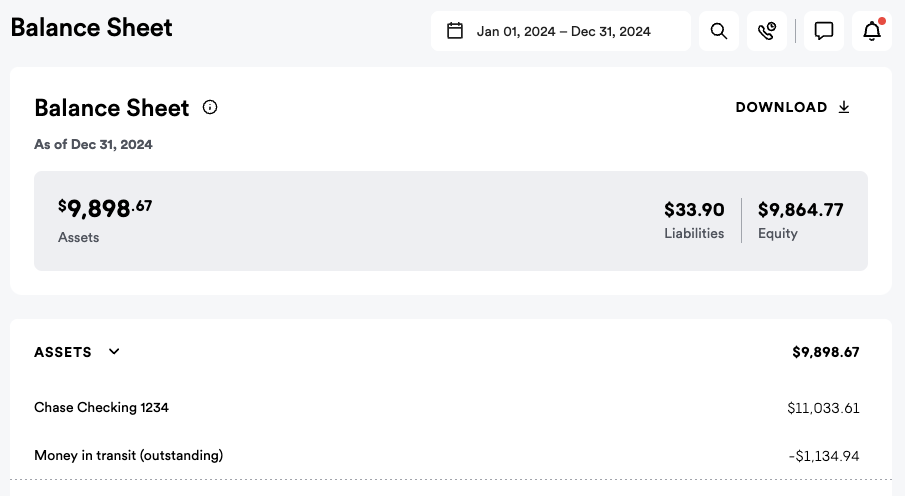Select Money in transit (outstanding) row
Viewport: 905px width, 496px height.
point(128,456)
